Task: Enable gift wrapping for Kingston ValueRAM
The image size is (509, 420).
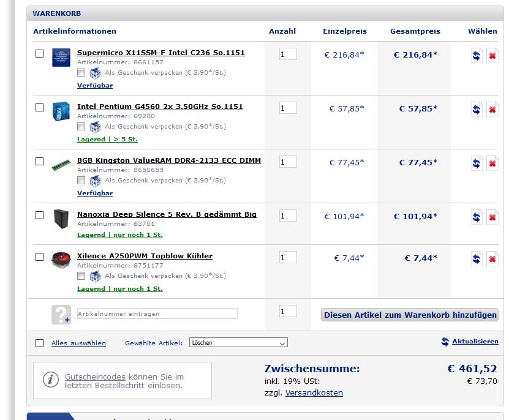Action: click(x=81, y=181)
